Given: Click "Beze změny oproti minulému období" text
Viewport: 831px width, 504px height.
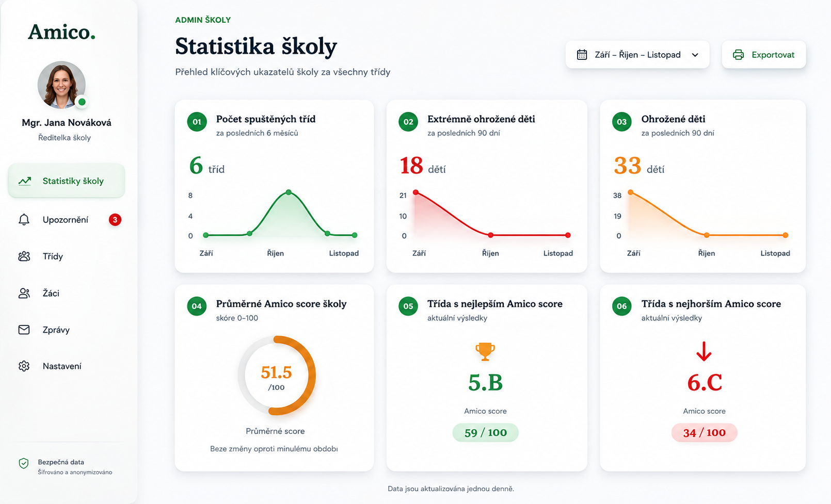Looking at the screenshot, I should 274,449.
